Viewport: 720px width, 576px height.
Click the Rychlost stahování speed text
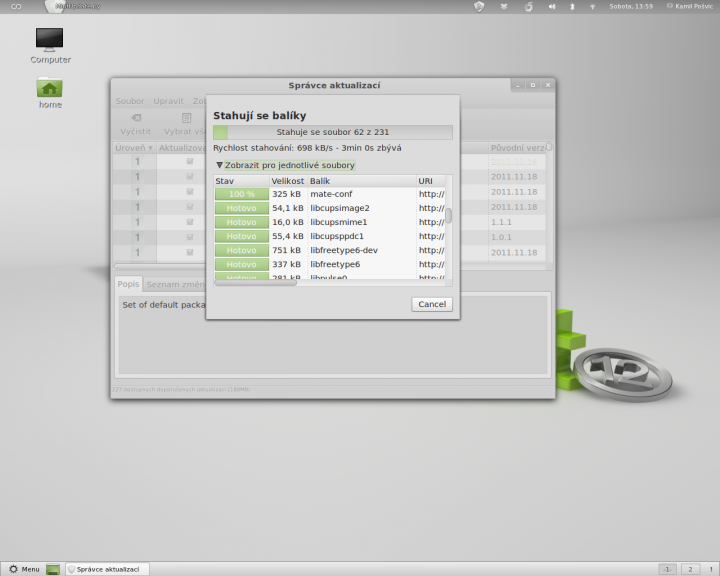[307, 148]
